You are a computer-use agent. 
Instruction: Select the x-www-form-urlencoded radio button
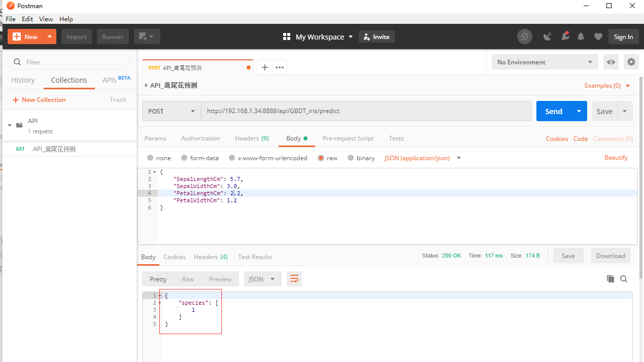232,158
